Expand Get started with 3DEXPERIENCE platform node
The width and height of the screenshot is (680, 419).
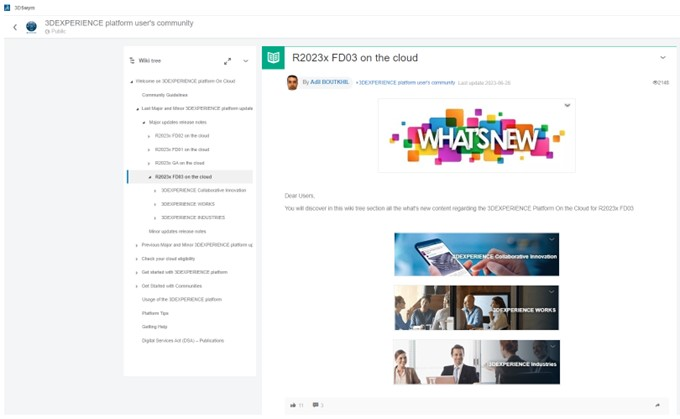tap(137, 273)
